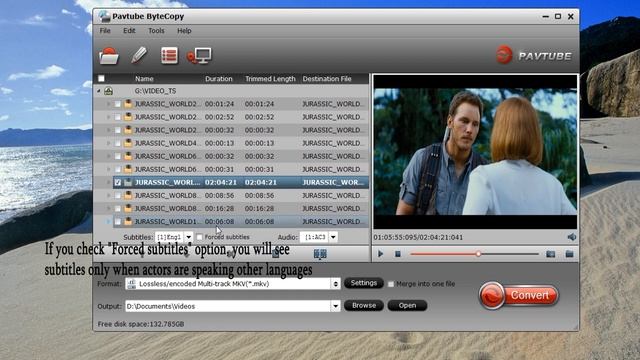Uncheck the 02:04:21 main movie title
Screen dimensions: 640x360
coord(118,182)
